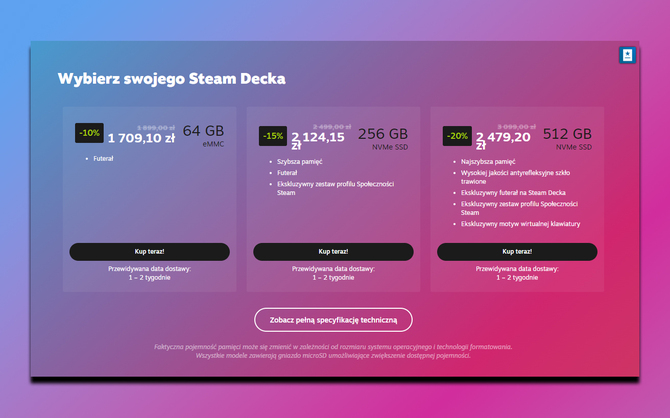670x418 pixels.
Task: Buy the 256 GB model with Kup teraz!
Action: point(333,252)
